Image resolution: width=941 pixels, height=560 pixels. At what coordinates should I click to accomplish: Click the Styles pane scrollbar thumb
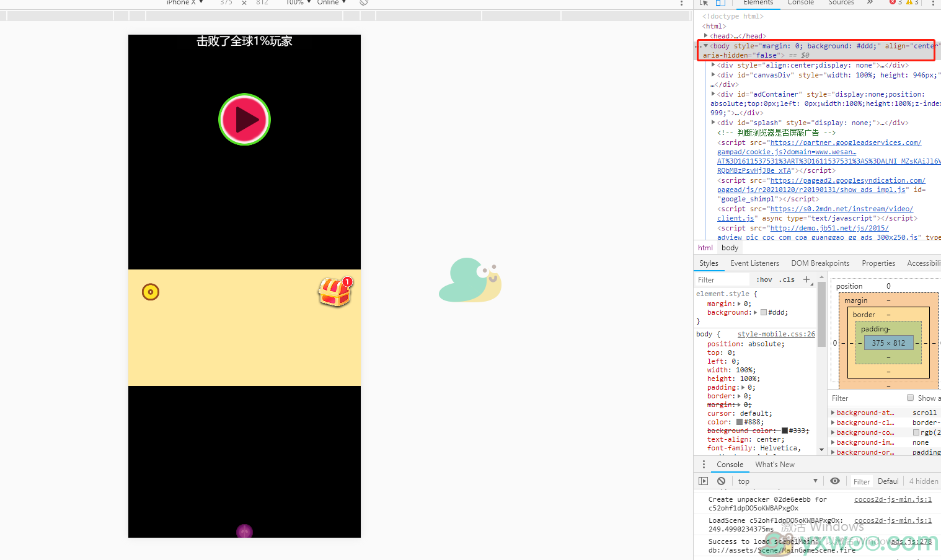point(821,313)
